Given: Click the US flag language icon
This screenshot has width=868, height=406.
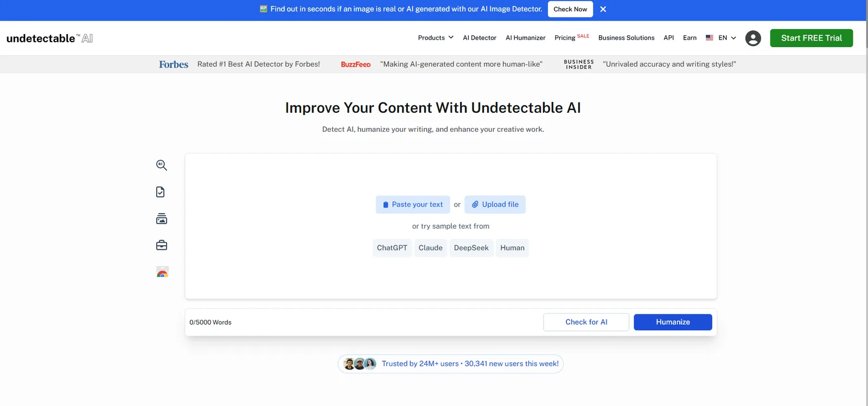Looking at the screenshot, I should pos(710,38).
